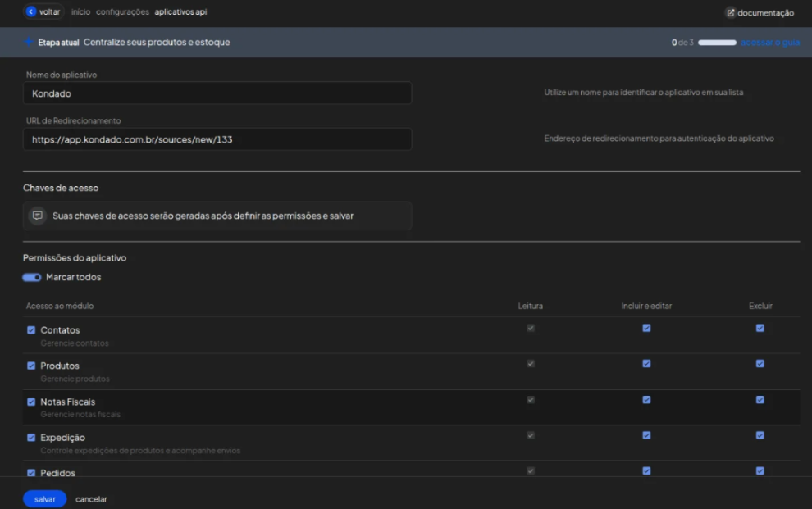Click Gerencie contatos description text
This screenshot has height=509, width=812.
click(75, 343)
